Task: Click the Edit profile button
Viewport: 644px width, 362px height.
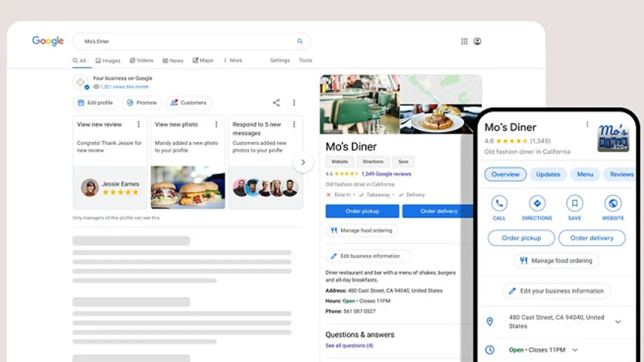Action: pos(96,102)
